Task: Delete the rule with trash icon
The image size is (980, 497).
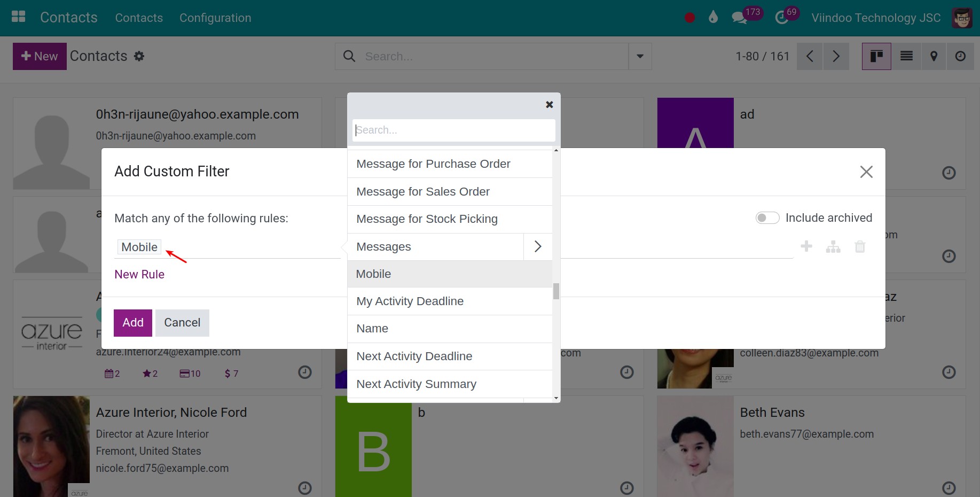Action: pos(860,247)
